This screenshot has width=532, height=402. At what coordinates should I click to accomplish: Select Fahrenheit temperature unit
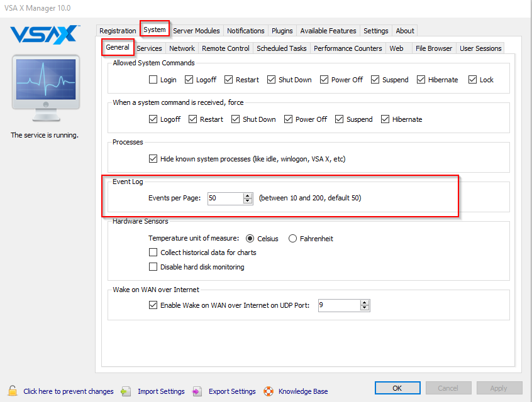(292, 239)
